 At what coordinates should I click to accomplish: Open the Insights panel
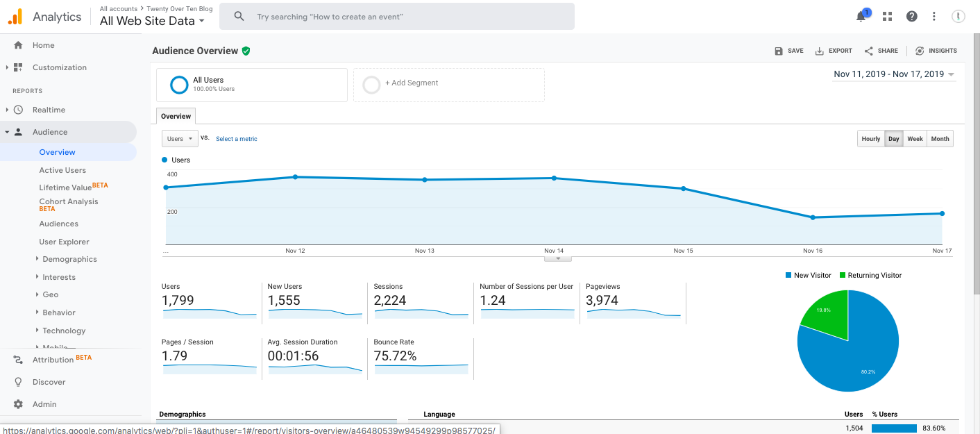point(936,50)
